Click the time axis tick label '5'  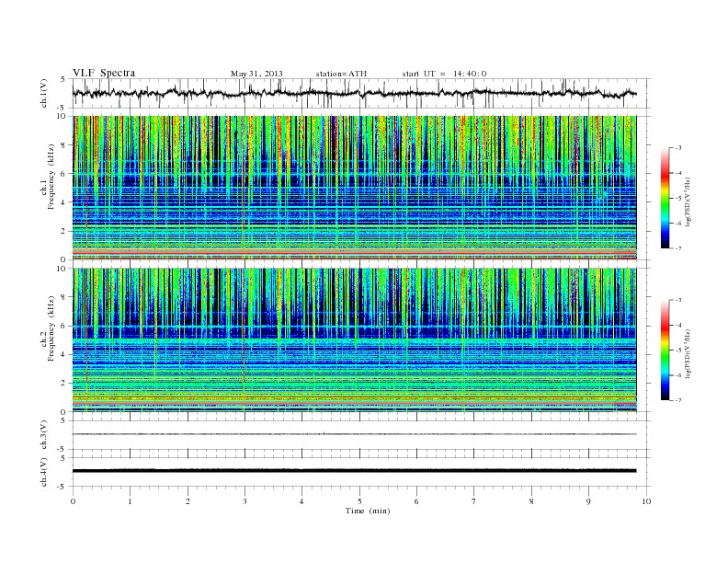click(359, 501)
